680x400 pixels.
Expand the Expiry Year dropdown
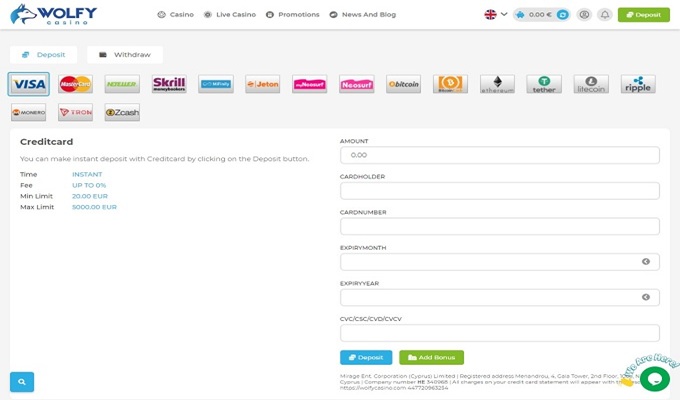click(499, 297)
